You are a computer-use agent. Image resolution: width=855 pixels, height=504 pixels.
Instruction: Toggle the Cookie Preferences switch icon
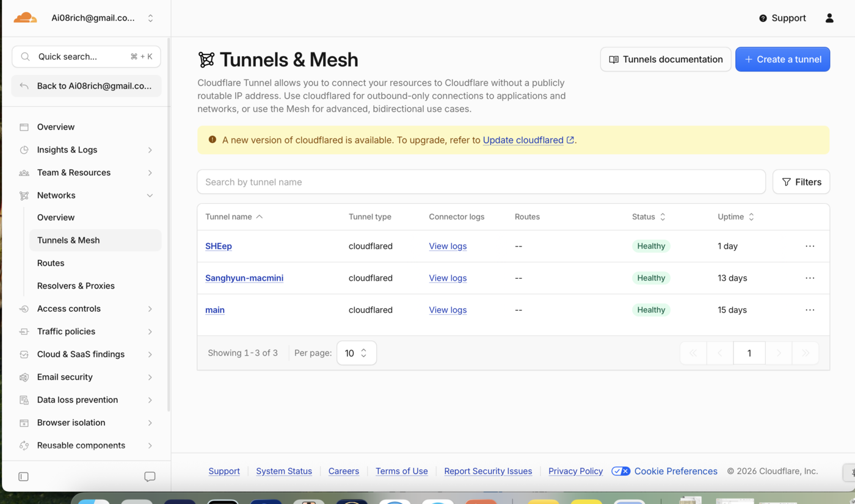[620, 471]
